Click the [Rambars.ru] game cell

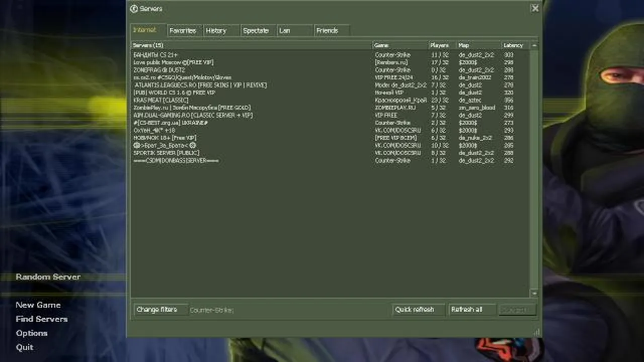coord(390,62)
